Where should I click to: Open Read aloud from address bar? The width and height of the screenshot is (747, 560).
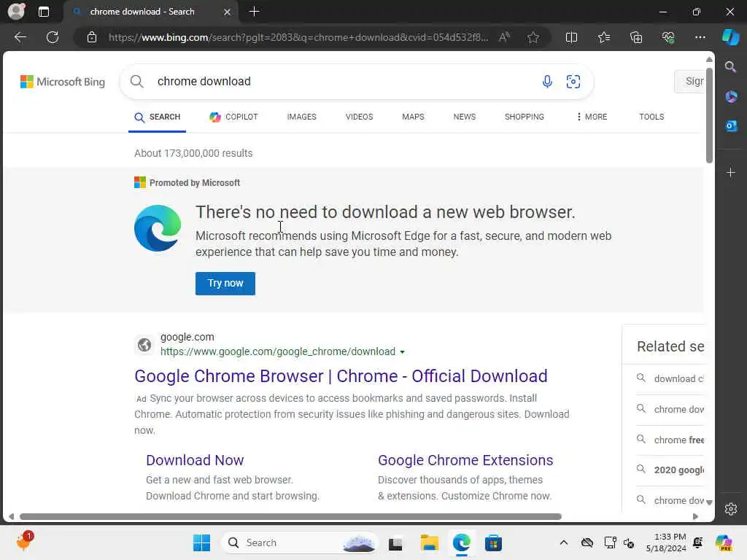pyautogui.click(x=504, y=37)
